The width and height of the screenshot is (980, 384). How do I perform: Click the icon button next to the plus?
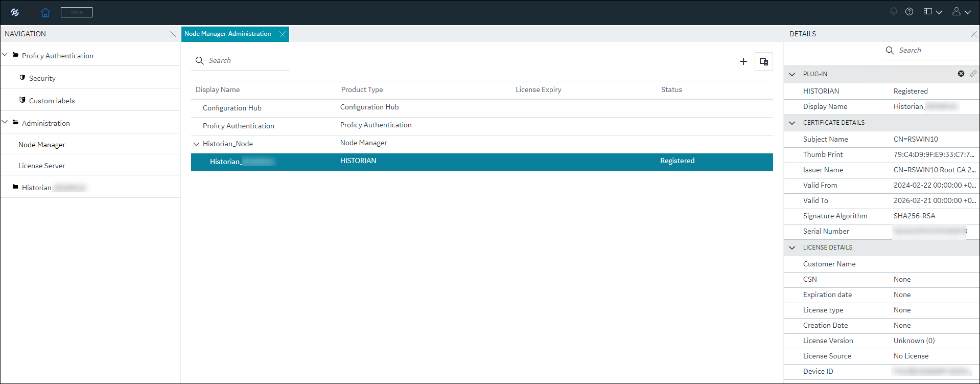(764, 61)
